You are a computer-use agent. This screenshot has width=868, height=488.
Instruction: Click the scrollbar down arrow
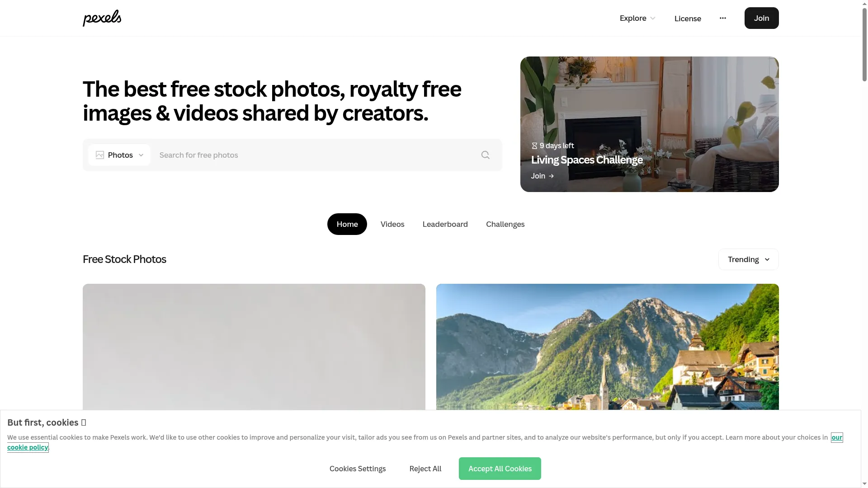coord(864,484)
